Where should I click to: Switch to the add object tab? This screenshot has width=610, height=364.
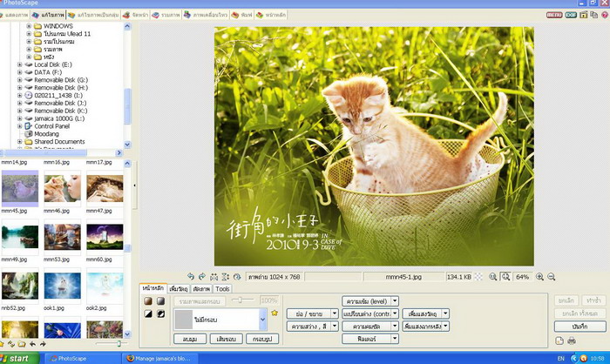click(179, 288)
